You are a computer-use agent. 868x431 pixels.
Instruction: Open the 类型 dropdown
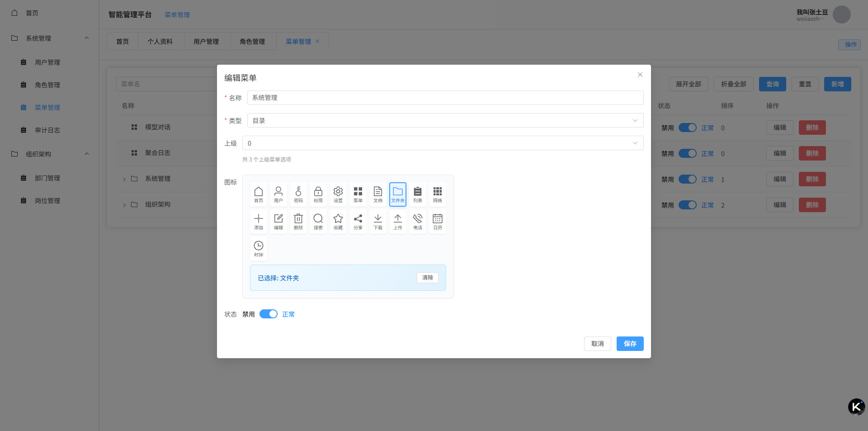[x=445, y=120]
